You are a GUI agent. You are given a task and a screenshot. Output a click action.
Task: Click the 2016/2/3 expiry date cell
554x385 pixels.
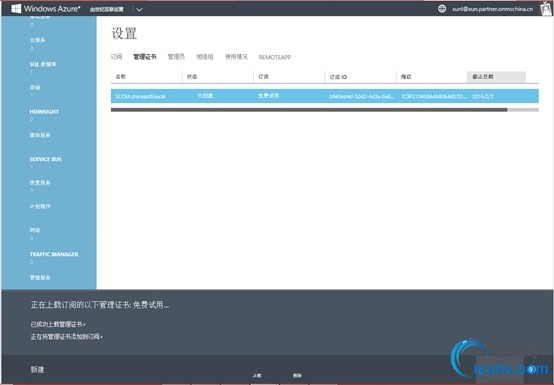tap(483, 96)
